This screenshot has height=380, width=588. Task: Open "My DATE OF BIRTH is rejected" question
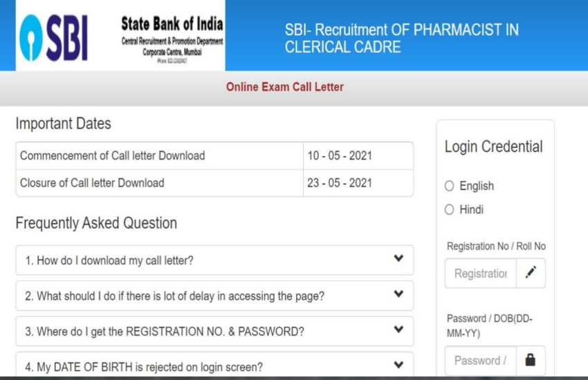pos(144,367)
